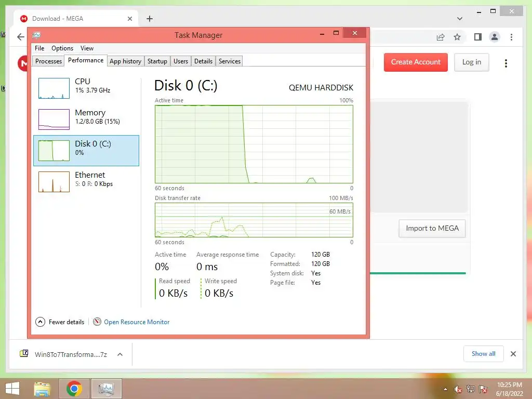Screen dimensions: 532x399
Task: Select the Disk 0 (C:) sidebar entry
Action: click(x=86, y=151)
